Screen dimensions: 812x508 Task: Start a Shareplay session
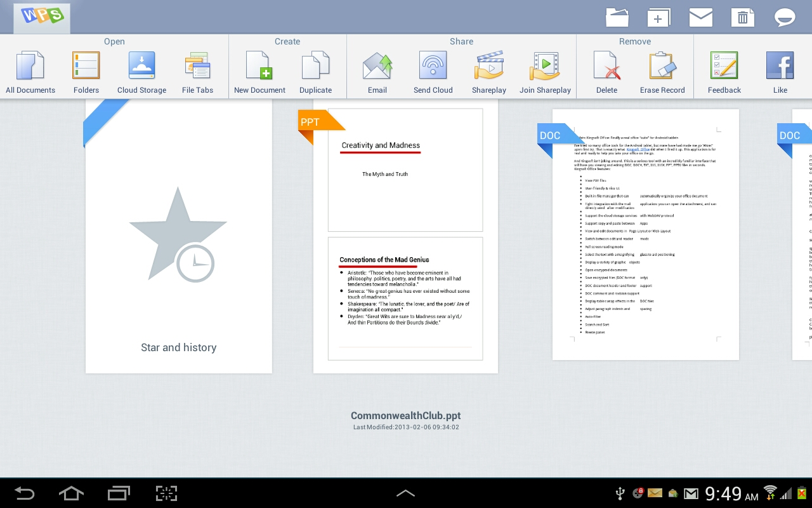tap(489, 70)
